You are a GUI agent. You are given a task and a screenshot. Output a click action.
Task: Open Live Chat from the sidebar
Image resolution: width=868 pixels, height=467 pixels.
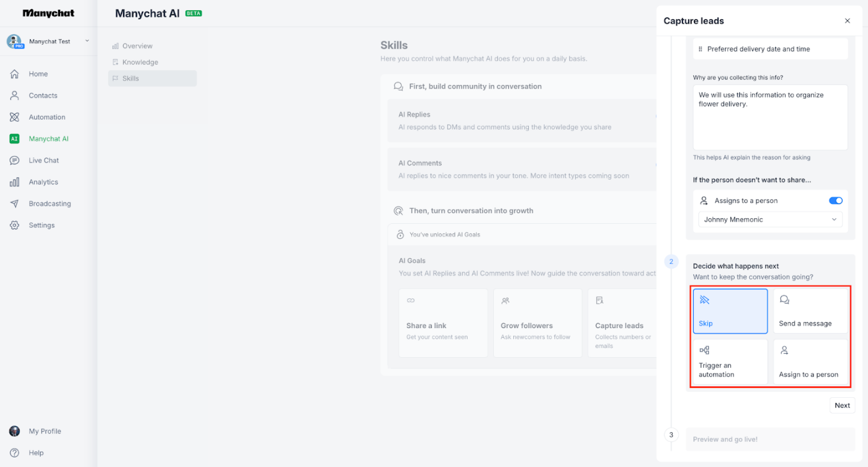tap(42, 160)
